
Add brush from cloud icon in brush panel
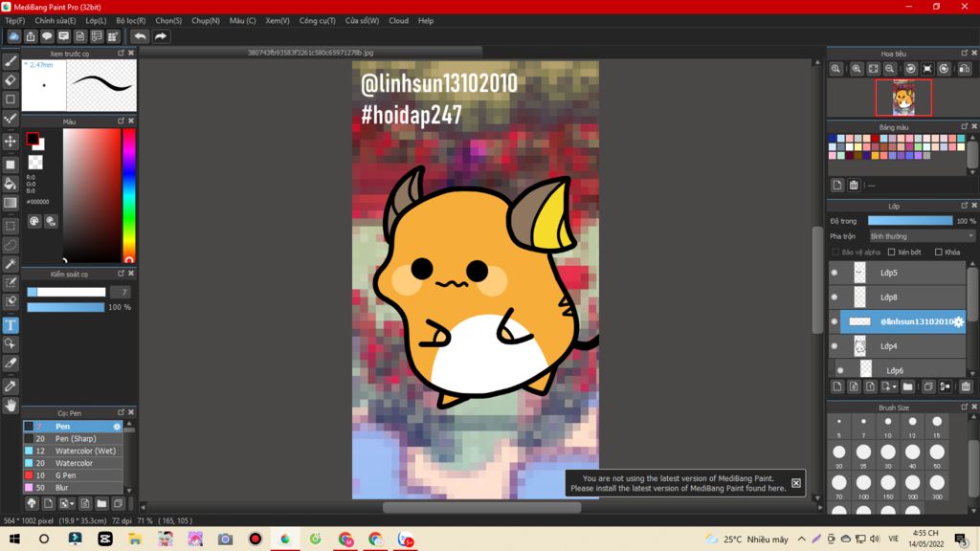click(x=32, y=503)
